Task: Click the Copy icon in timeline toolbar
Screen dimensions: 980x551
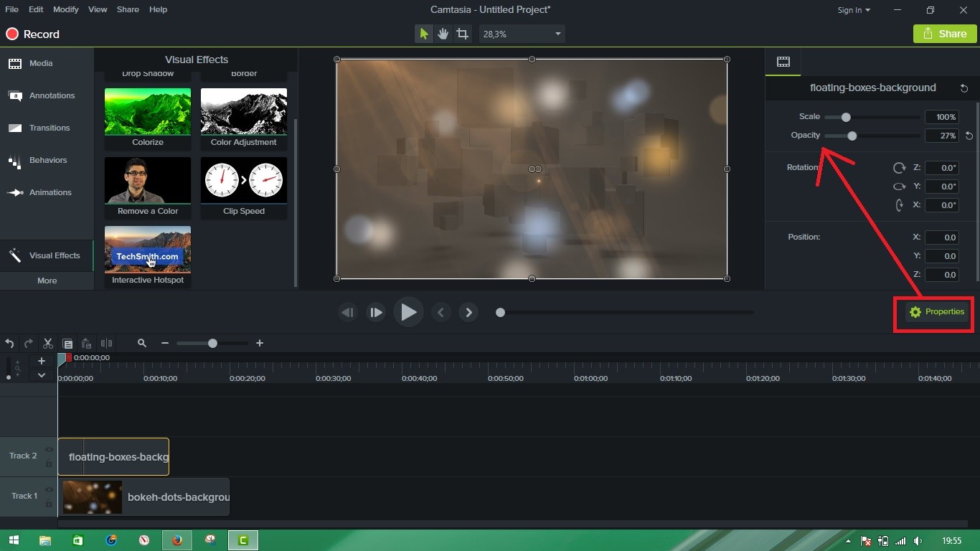Action: click(67, 344)
